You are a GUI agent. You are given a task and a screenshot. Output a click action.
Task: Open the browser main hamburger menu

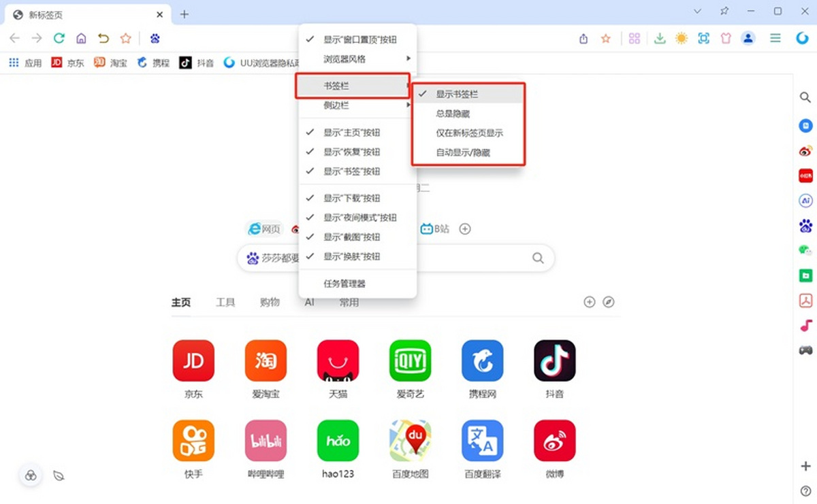775,39
